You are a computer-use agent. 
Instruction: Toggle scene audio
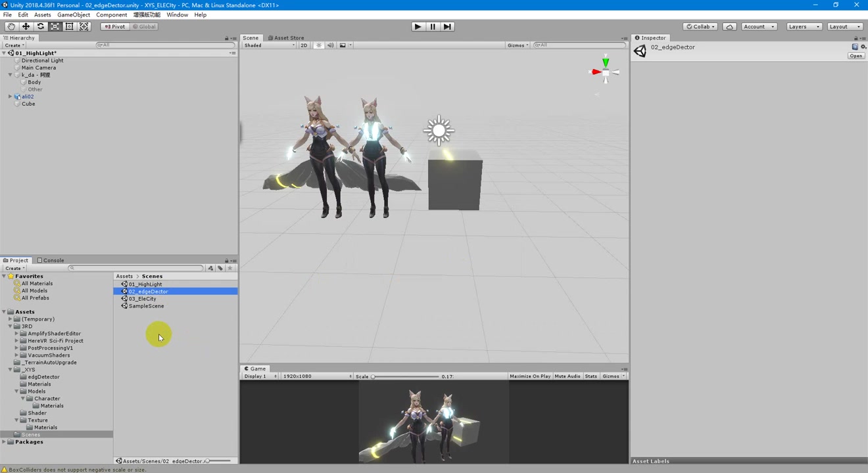point(330,45)
